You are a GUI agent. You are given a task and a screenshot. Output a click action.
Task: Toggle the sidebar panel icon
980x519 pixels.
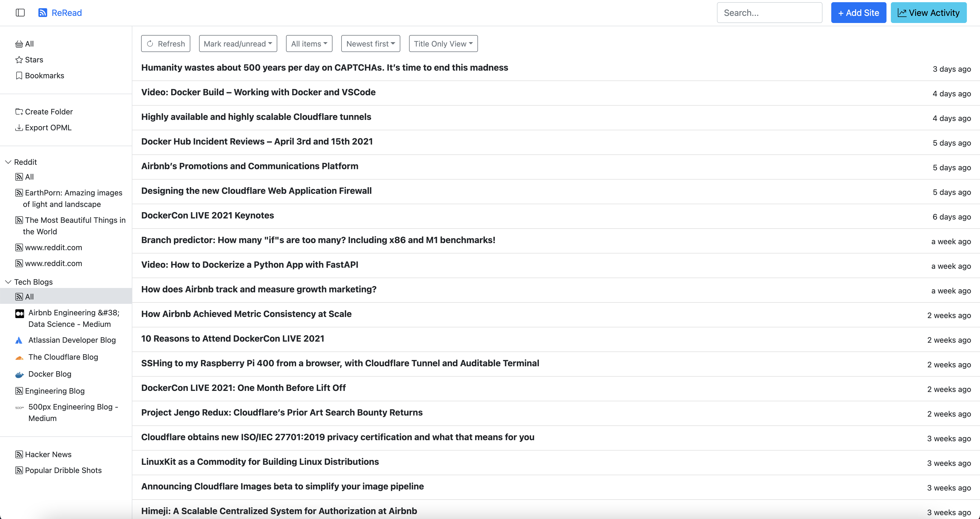pos(20,13)
